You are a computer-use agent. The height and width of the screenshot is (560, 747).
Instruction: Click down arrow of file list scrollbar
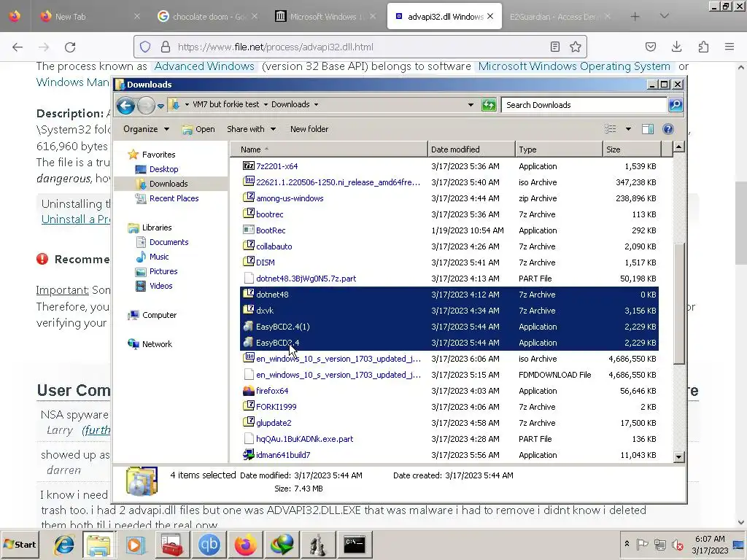679,456
